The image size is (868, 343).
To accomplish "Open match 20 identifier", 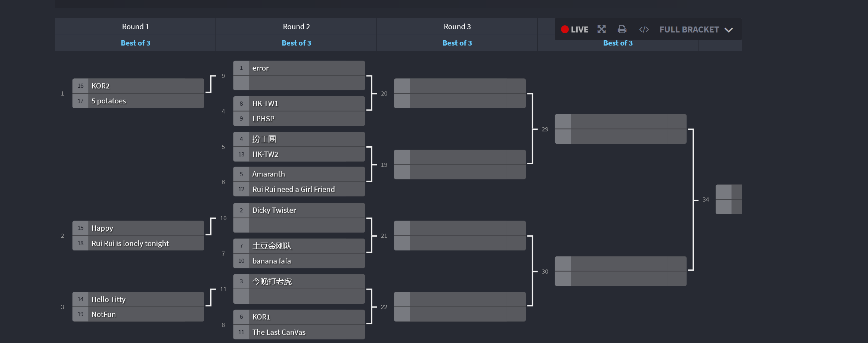I will [384, 94].
